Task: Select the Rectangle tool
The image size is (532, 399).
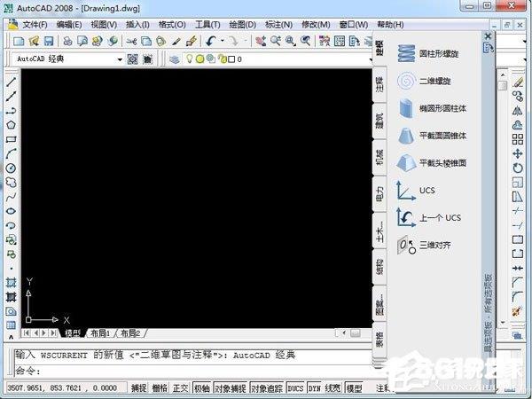Action: [x=12, y=139]
